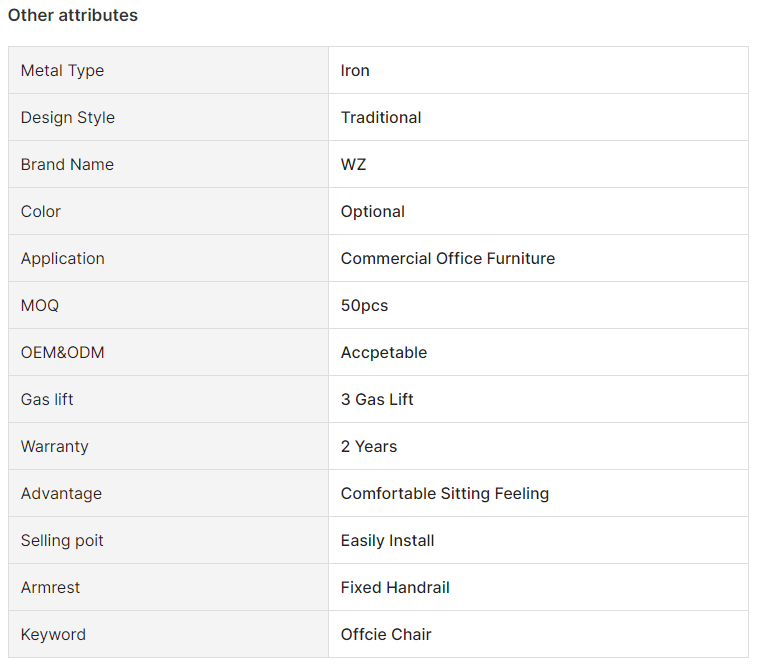Click the '3 Gas Lift' value

tap(377, 399)
